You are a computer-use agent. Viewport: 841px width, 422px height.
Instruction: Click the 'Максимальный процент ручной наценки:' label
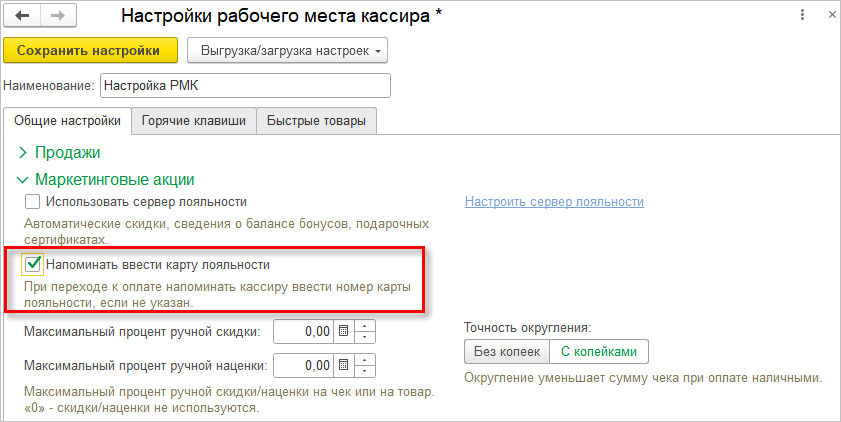point(145,366)
